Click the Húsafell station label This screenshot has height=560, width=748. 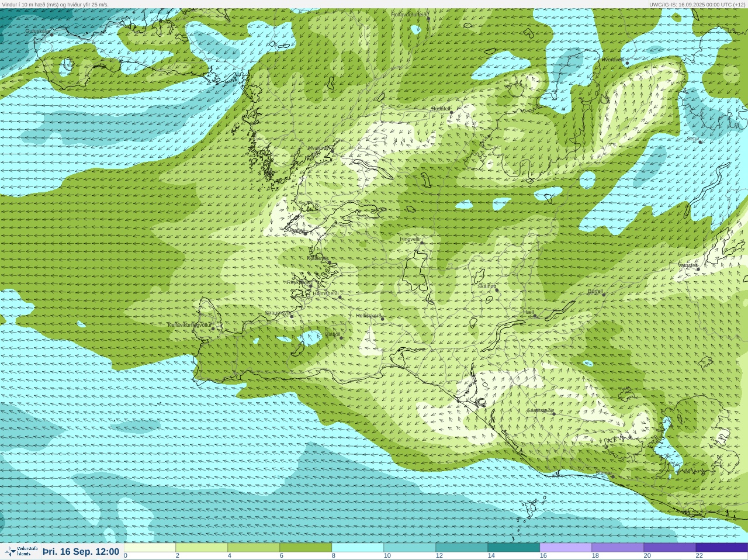click(x=441, y=109)
